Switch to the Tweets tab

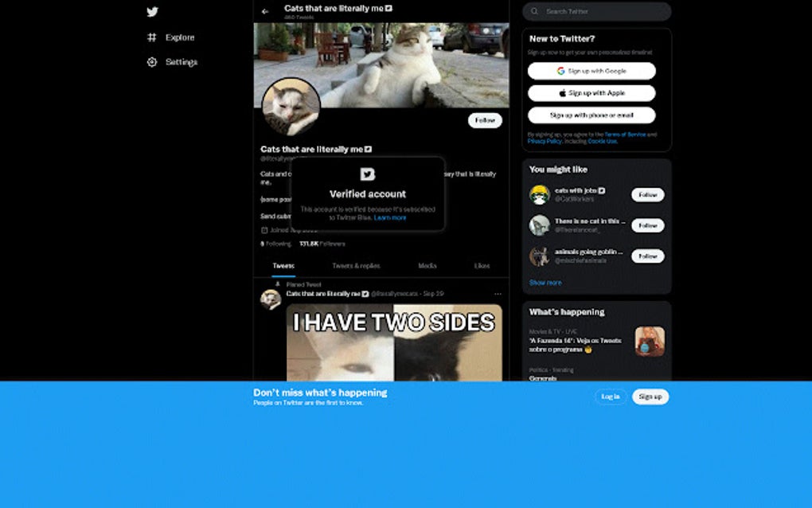pos(283,266)
